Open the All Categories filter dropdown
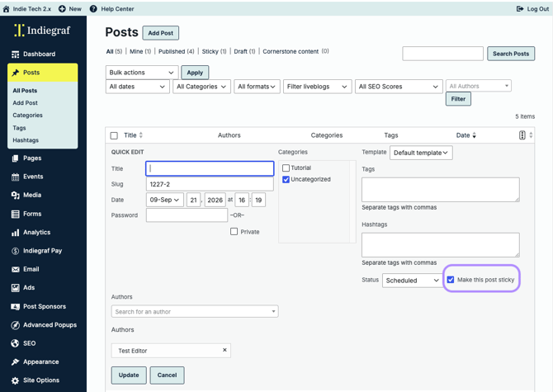 [201, 87]
